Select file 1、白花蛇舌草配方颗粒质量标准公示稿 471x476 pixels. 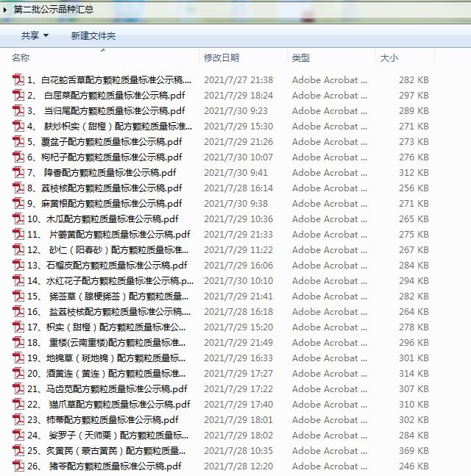tap(110, 80)
